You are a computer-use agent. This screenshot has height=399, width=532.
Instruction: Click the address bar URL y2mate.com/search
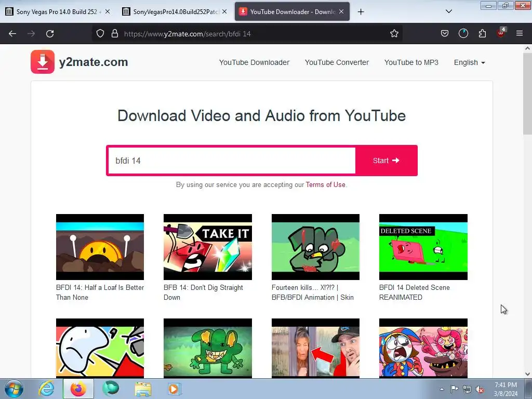coord(187,34)
